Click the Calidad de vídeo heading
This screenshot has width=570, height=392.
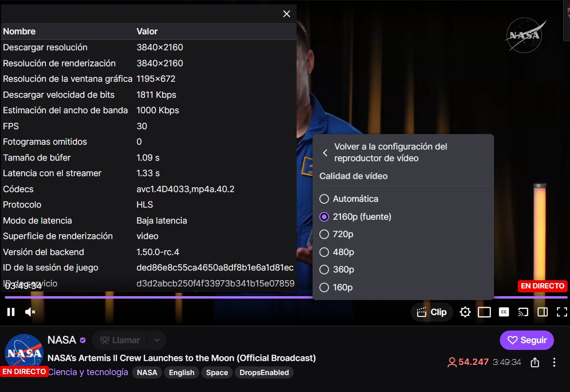coord(353,176)
